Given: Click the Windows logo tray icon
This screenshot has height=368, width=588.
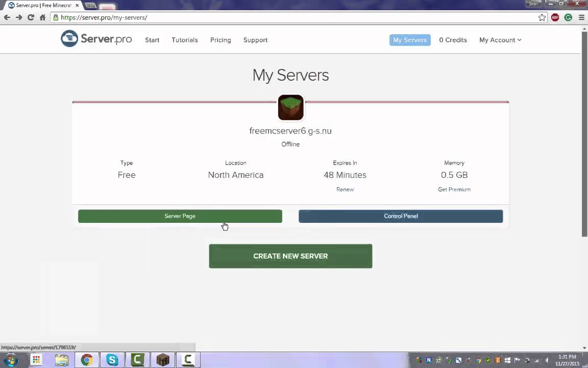Looking at the screenshot, I should [507, 360].
